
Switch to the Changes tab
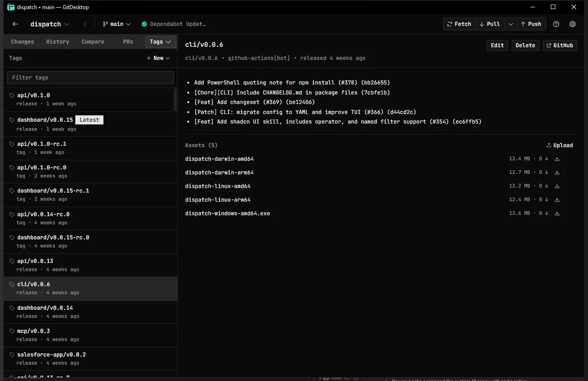pyautogui.click(x=23, y=42)
